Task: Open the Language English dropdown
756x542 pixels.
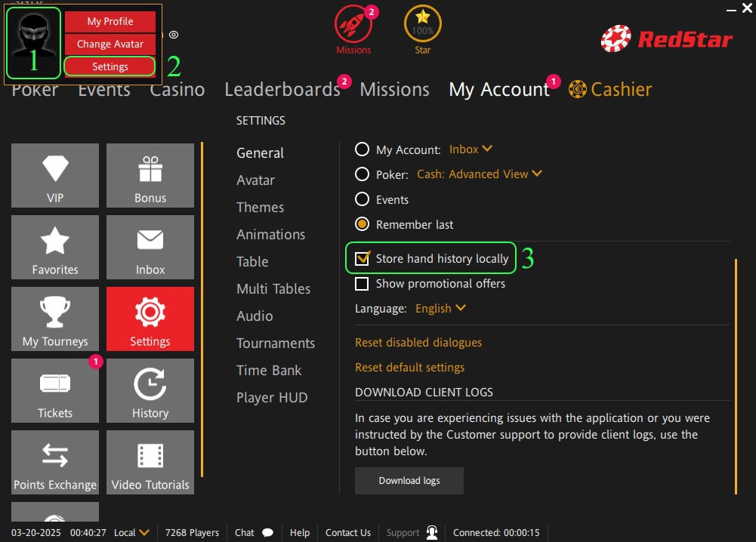Action: (x=440, y=308)
